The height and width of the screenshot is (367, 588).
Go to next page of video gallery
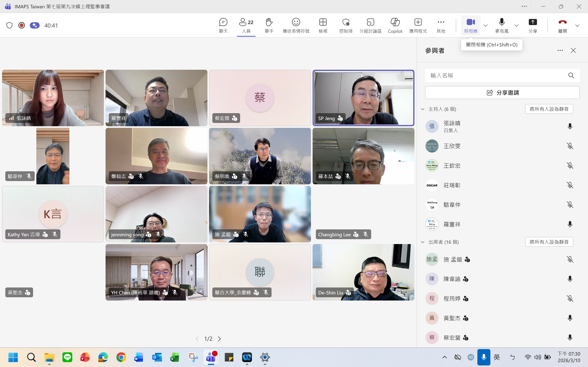click(219, 339)
